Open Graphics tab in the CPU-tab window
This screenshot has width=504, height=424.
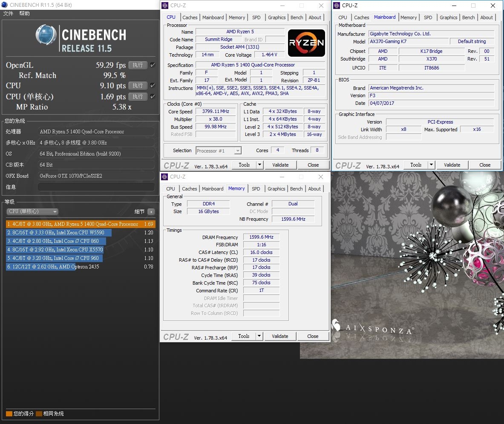277,17
